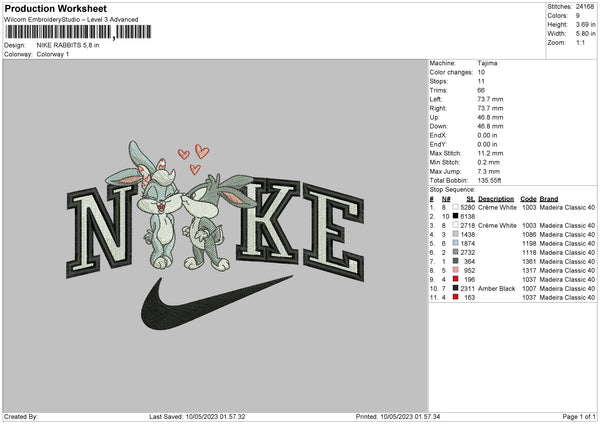Click the 'Printed: 10/05/2023 01.57.34' footer
600x424 pixels.
pos(398,417)
